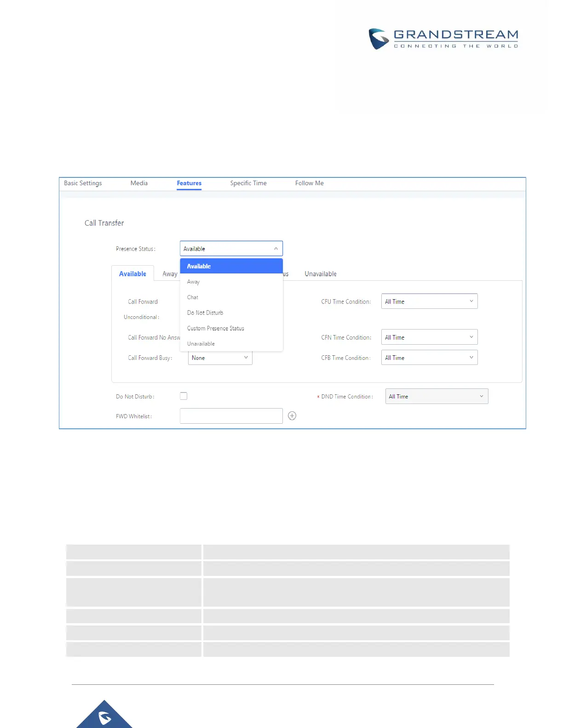Viewport: 563px width, 728px height.
Task: Click the Grandstream logo in the header
Action: pos(444,39)
